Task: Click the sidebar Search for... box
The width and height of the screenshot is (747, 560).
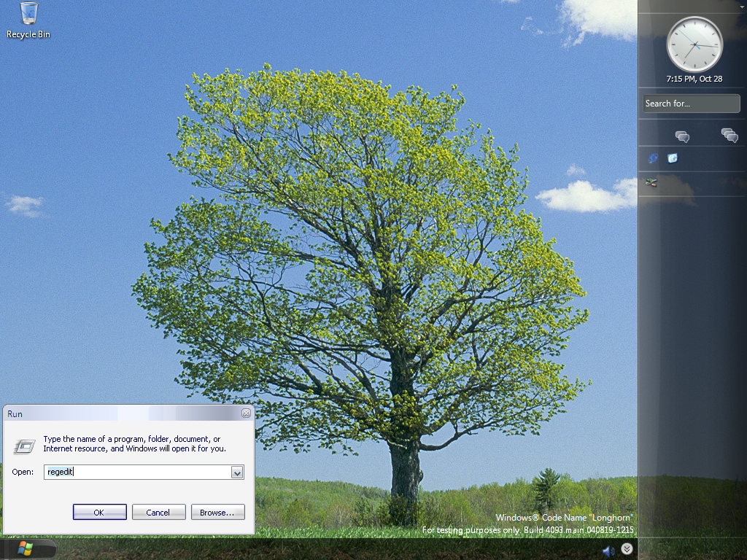Action: 692,104
